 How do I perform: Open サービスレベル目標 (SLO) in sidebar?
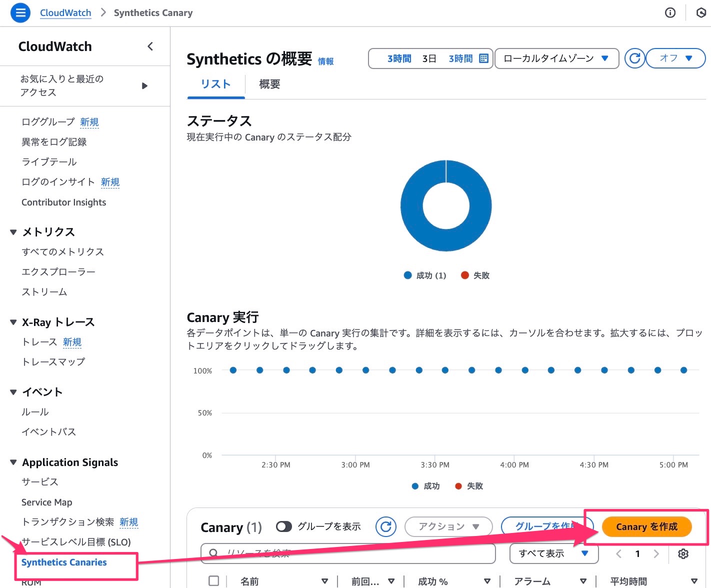(x=76, y=542)
